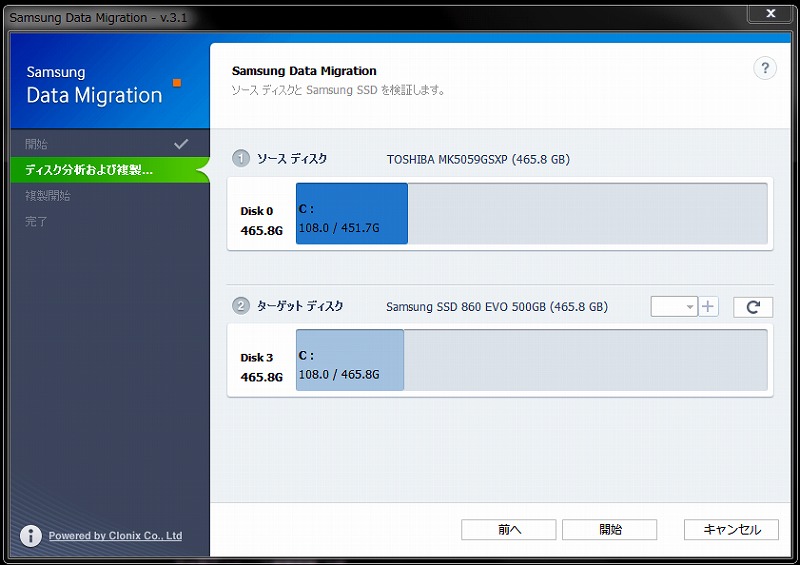Click the Samsung Data Migration logo
The width and height of the screenshot is (800, 565).
click(x=104, y=85)
